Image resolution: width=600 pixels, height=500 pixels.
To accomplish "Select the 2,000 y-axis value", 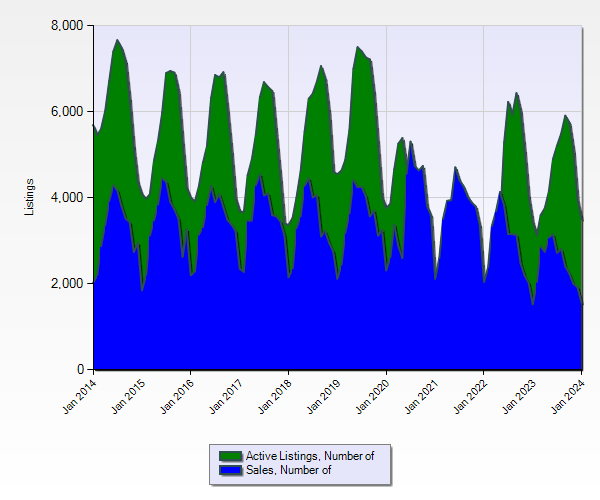I will click(67, 283).
